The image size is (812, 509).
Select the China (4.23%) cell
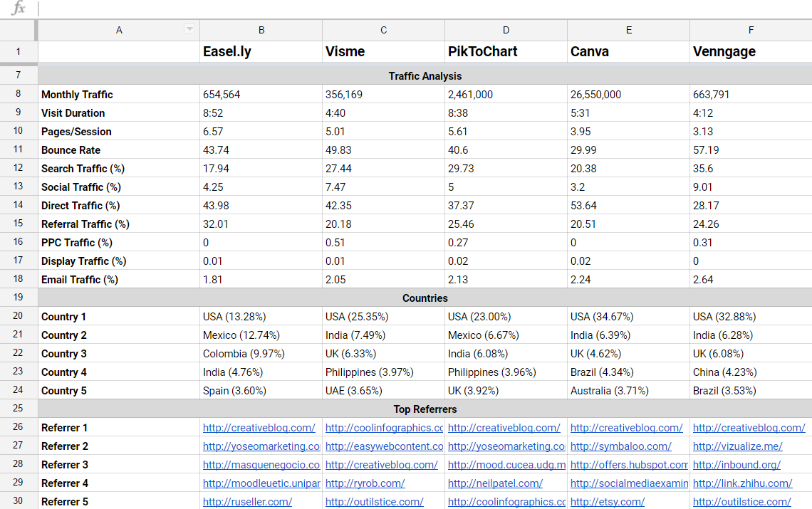coord(751,372)
